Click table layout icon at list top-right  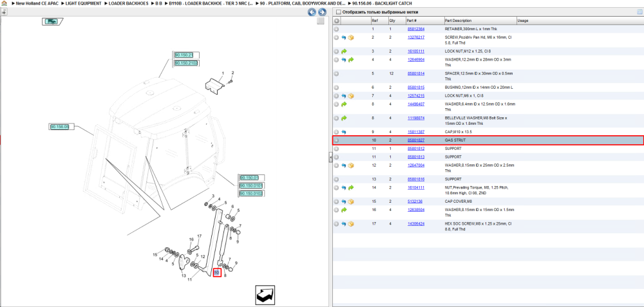(x=639, y=12)
